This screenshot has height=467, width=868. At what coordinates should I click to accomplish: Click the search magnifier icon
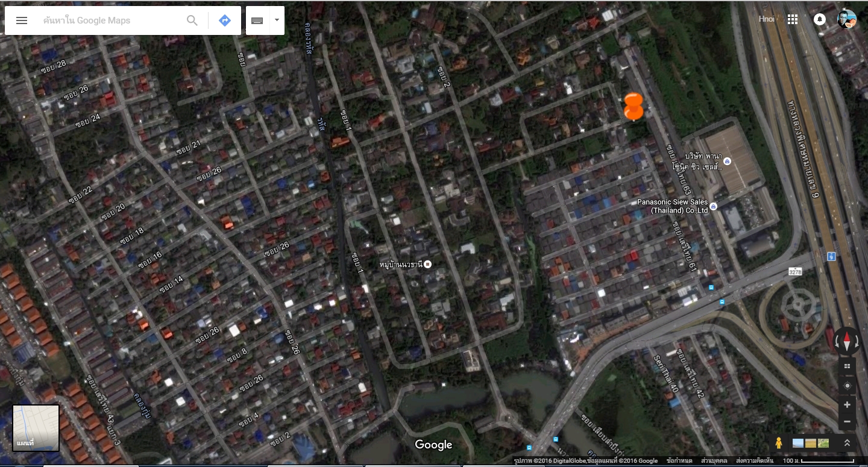click(192, 20)
